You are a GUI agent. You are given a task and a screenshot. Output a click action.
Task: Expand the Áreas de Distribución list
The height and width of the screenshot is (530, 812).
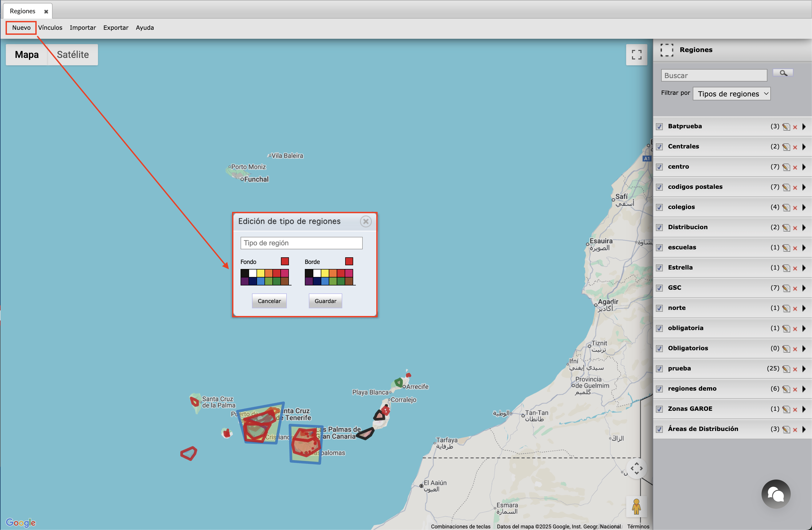[804, 429]
